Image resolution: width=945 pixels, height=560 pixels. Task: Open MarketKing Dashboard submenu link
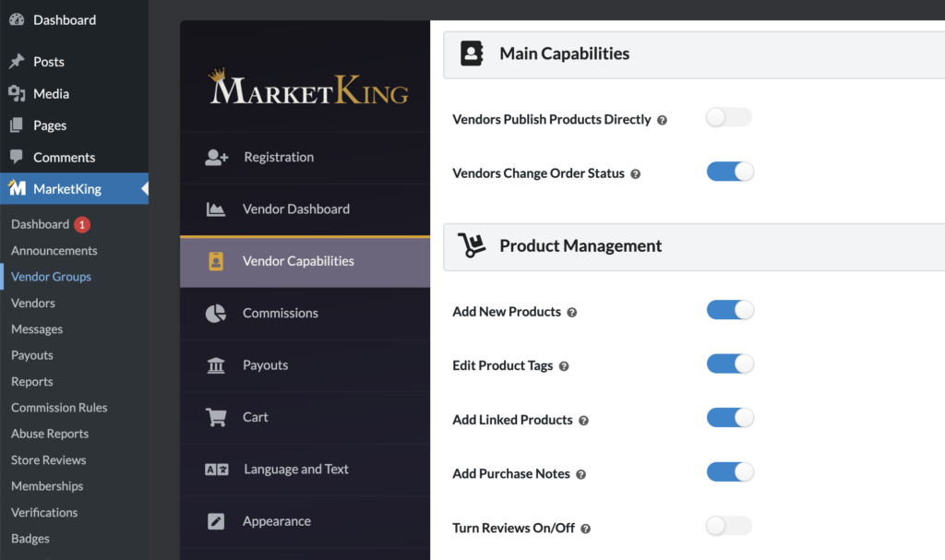pyautogui.click(x=40, y=224)
